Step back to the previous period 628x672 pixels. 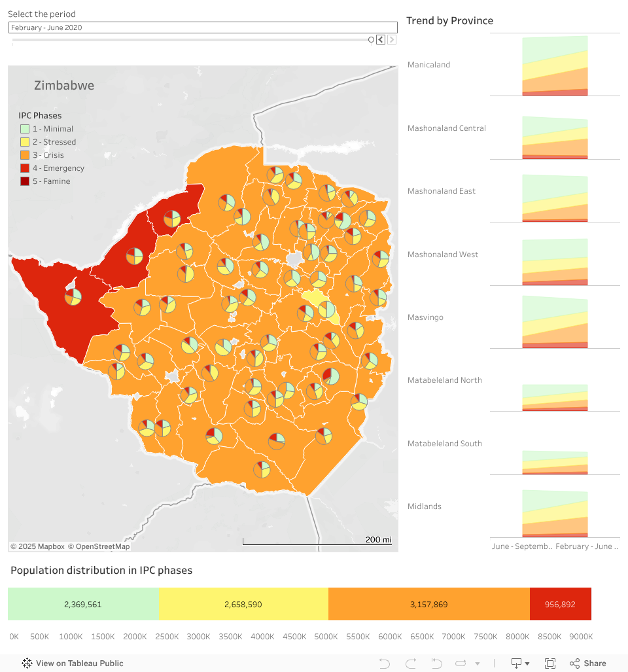coord(381,40)
